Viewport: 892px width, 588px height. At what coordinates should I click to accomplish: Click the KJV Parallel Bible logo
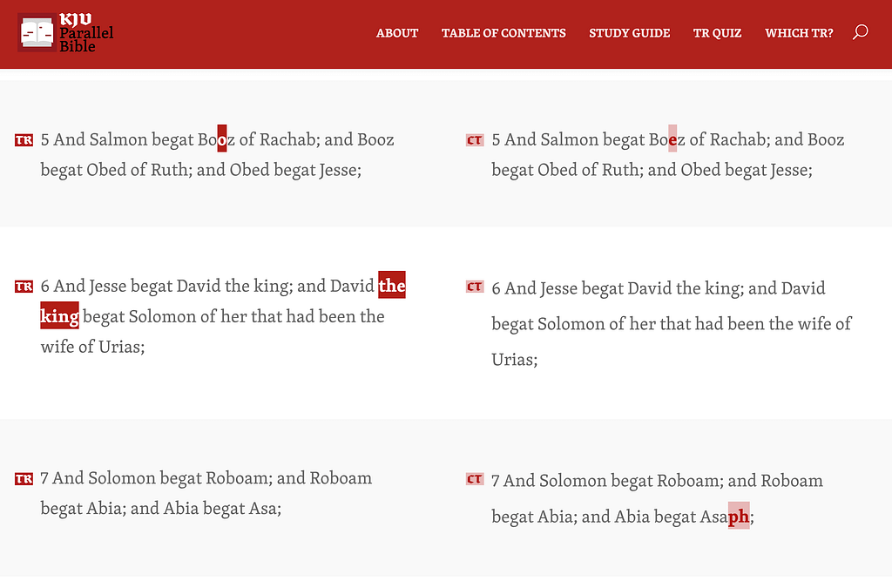(x=66, y=33)
